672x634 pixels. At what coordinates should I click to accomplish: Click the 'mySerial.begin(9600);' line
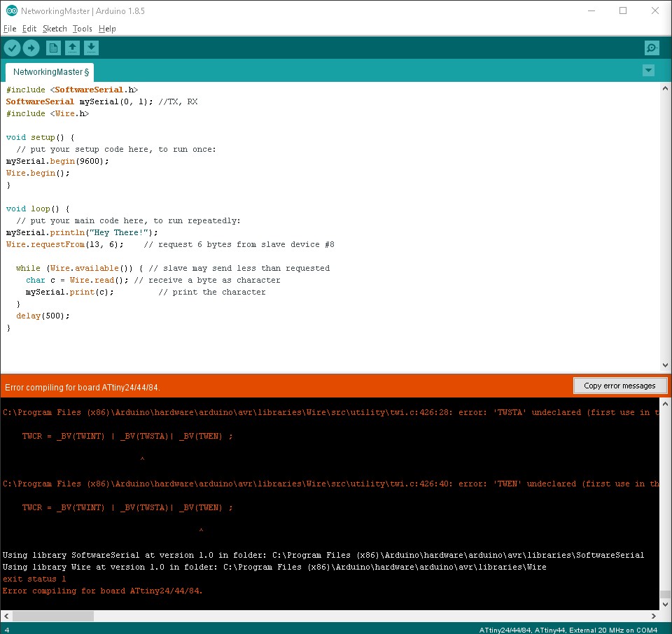(57, 161)
